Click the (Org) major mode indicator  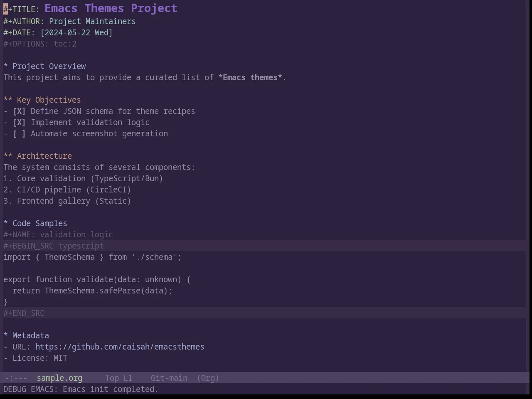click(208, 378)
